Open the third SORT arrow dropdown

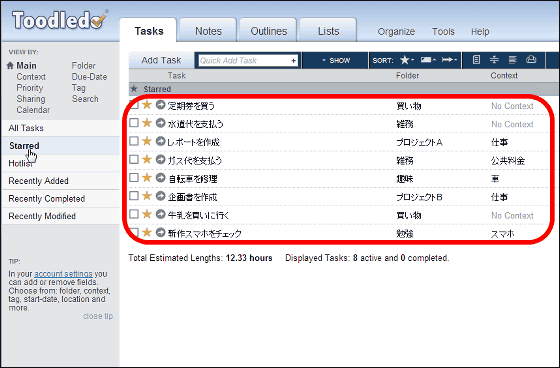[x=449, y=60]
